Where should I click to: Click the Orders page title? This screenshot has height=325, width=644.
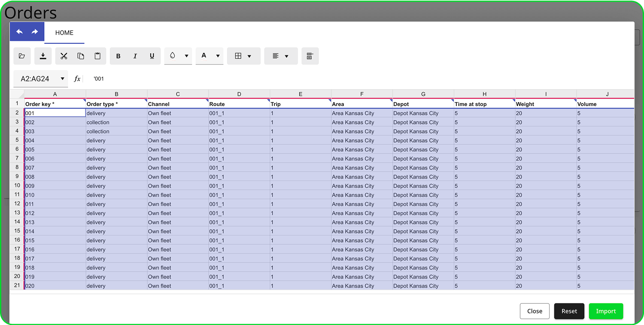tap(30, 12)
